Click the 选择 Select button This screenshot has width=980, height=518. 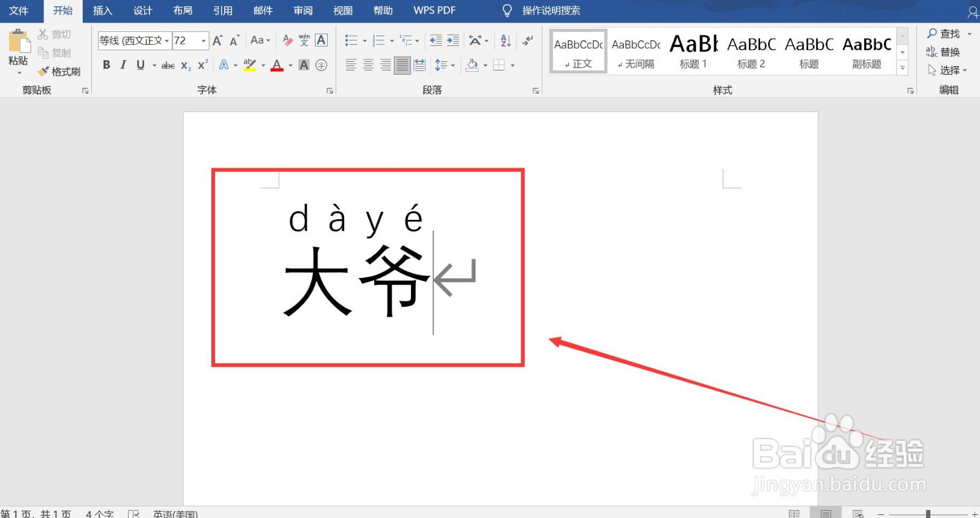coord(947,70)
